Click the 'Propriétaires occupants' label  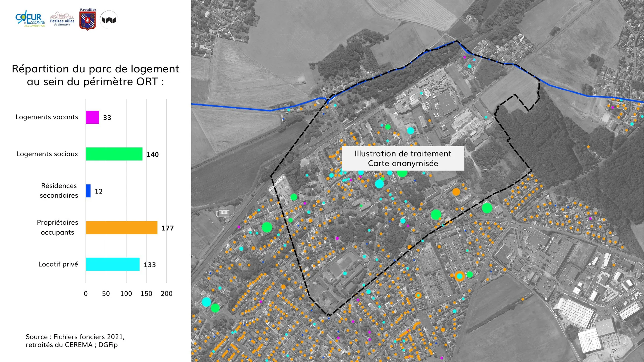coord(57,227)
